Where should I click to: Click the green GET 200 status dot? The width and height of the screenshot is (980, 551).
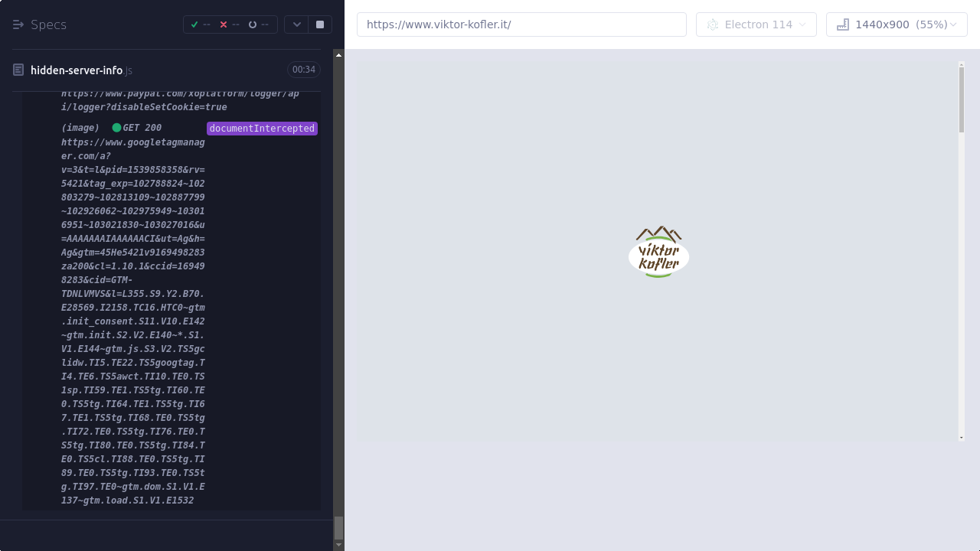pos(116,128)
